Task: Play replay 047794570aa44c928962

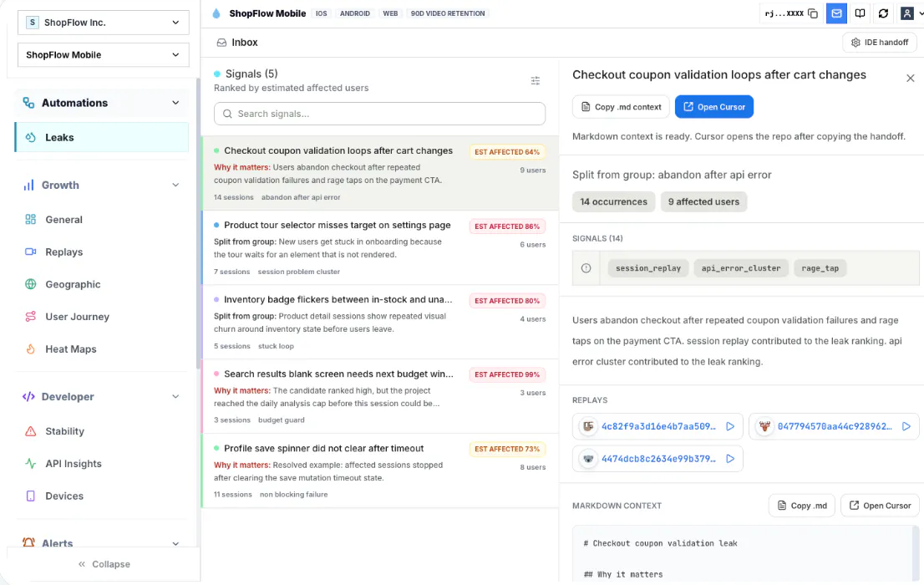Action: coord(906,426)
